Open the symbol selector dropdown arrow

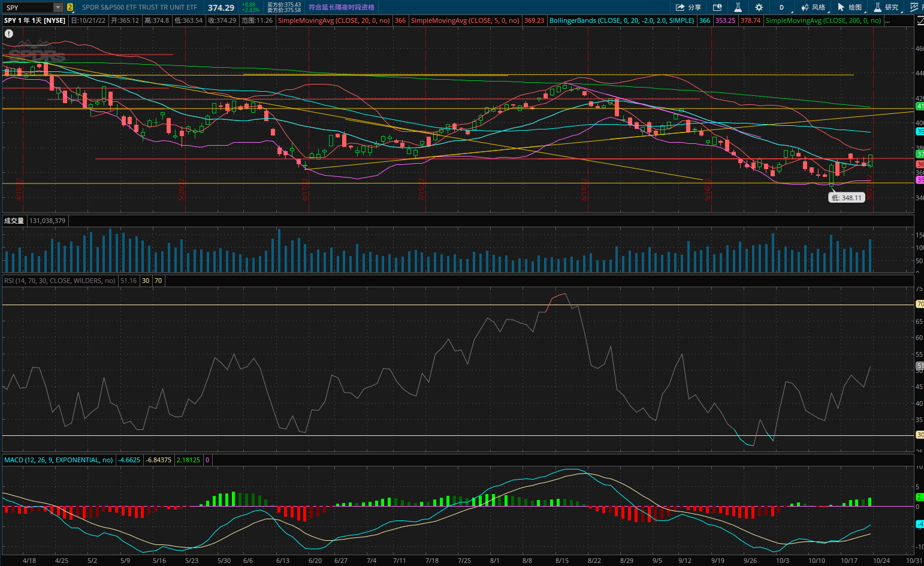(x=58, y=7)
